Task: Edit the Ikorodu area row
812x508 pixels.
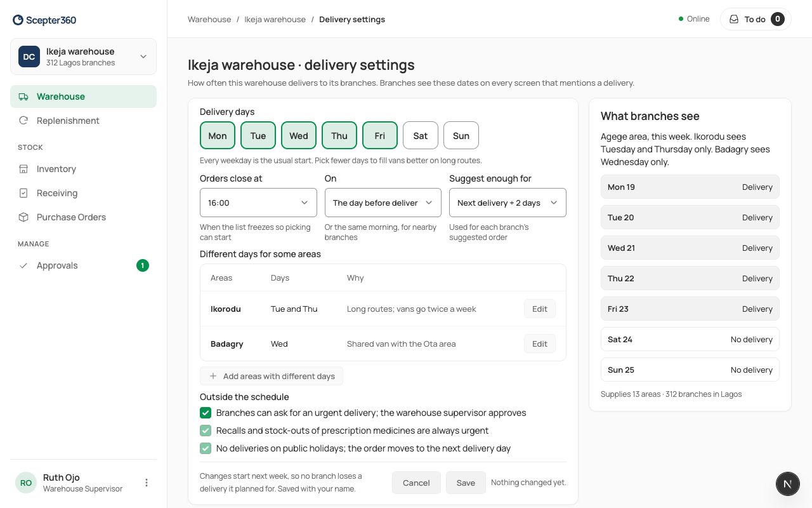Action: (x=540, y=309)
